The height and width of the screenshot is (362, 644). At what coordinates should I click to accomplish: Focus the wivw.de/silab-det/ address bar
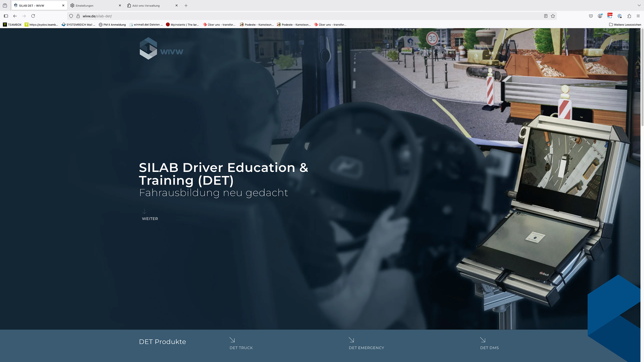coord(312,16)
